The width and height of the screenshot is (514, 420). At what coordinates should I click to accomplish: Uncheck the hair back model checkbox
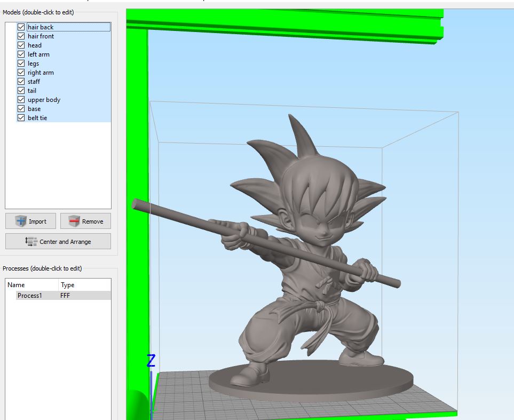pos(21,27)
